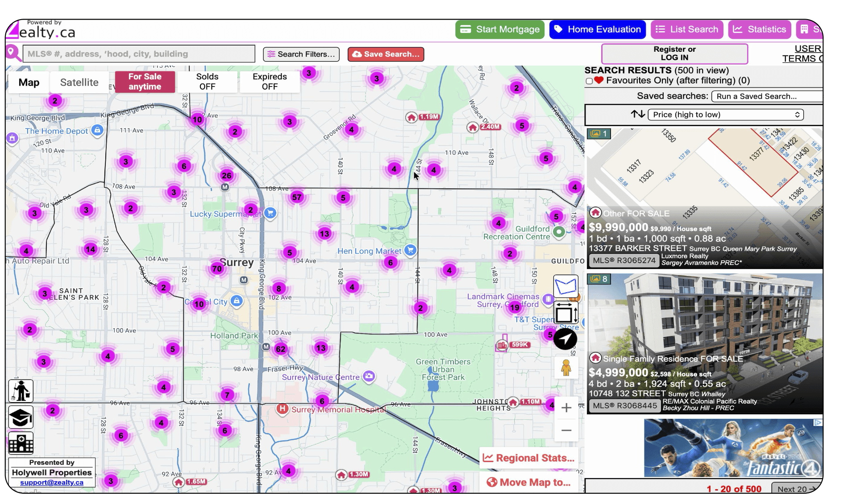Click support@zealty.ca email link

point(52,483)
